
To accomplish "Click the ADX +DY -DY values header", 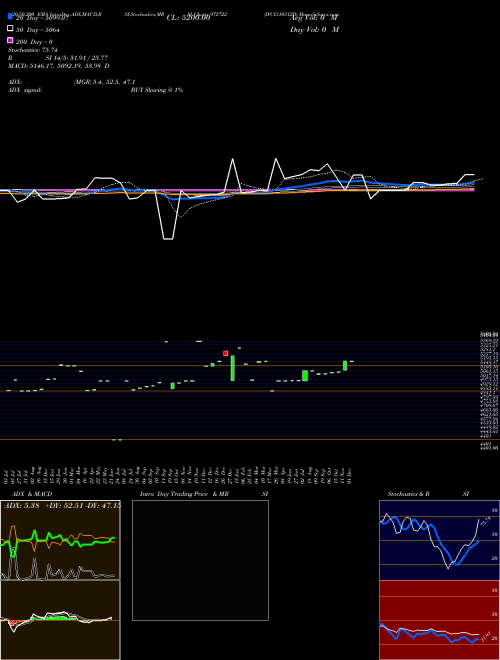I will [62, 506].
